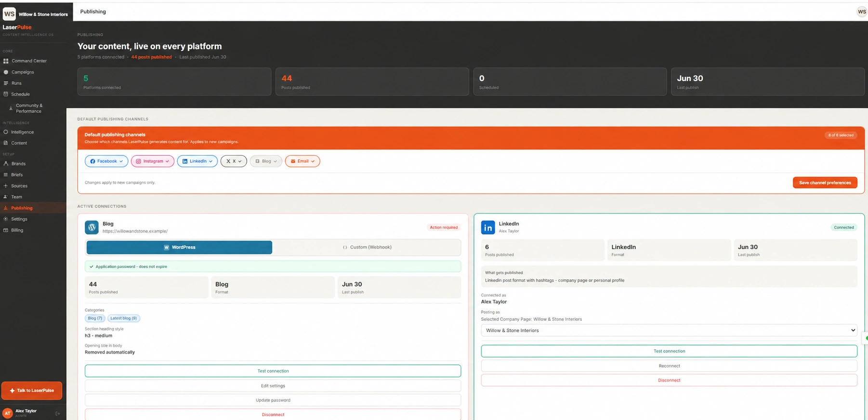The width and height of the screenshot is (868, 420).
Task: Click the LinkedIn logo on LinkedIn card
Action: pos(488,227)
